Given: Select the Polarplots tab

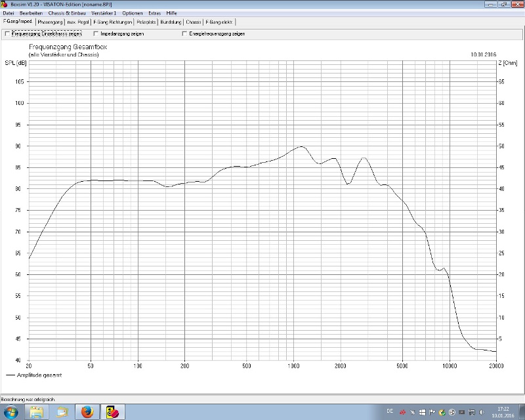Looking at the screenshot, I should click(146, 22).
